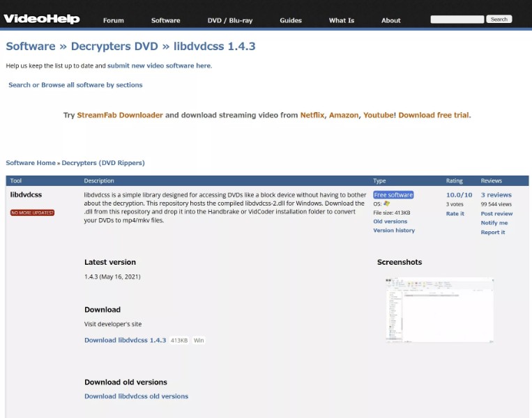
Task: Click Download libdvdcss 1.4.3 link
Action: pos(126,340)
